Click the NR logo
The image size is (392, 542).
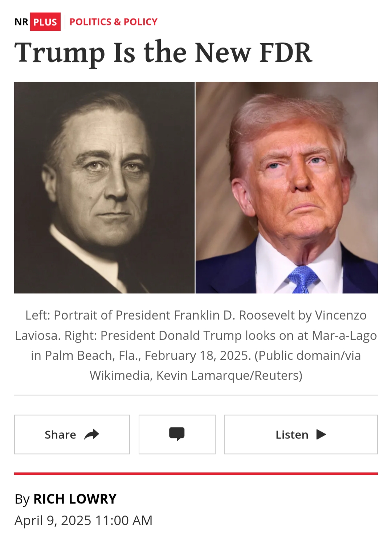click(21, 22)
